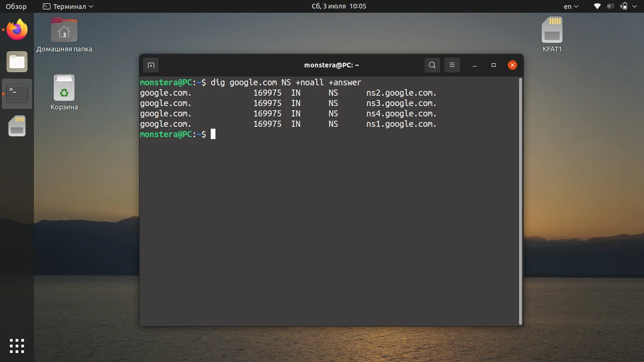
Task: Open the terminal hamburger menu
Action: 452,65
